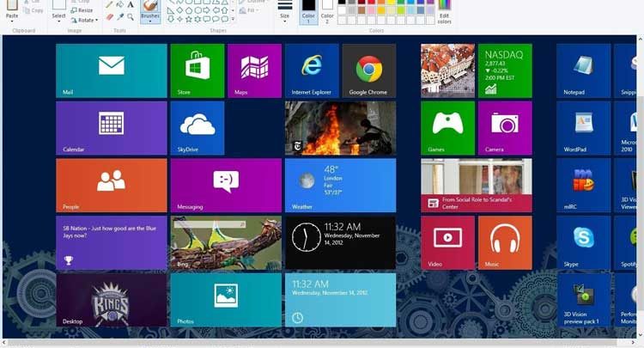
Task: Click the horizontal scrollbar left arrow
Action: pos(5,342)
